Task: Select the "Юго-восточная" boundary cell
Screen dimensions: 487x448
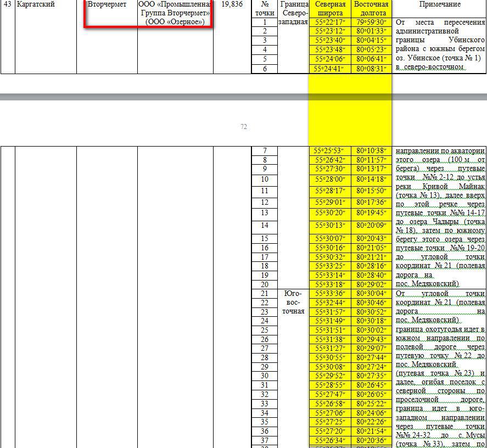Action: 293,303
